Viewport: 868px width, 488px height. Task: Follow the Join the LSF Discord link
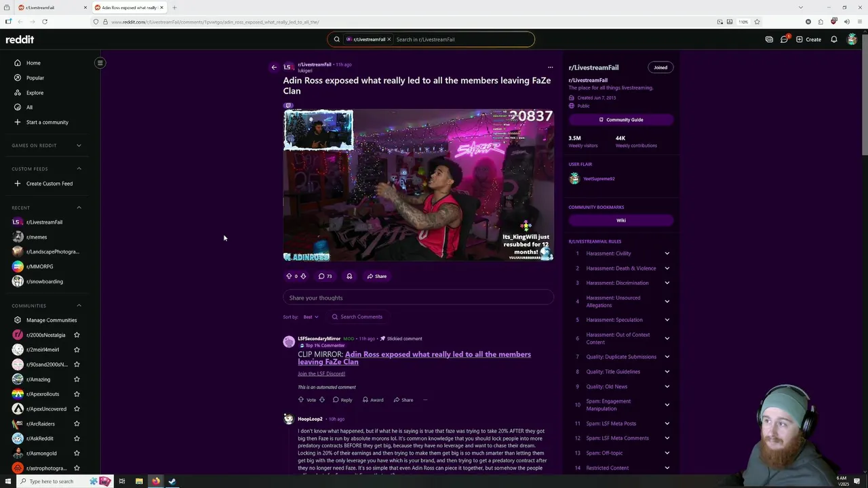click(321, 373)
